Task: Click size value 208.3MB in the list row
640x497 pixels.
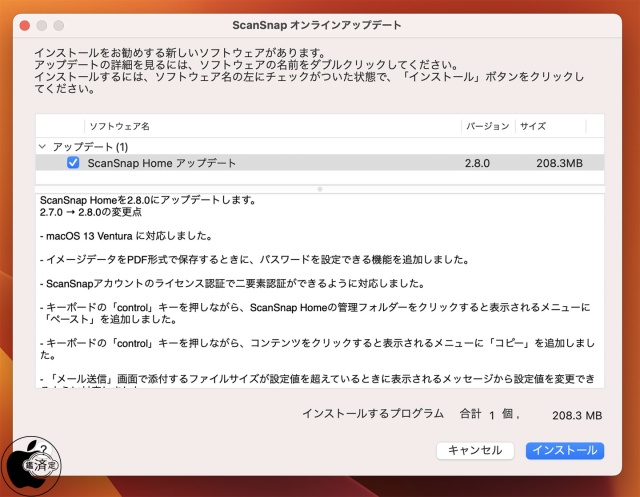Action: pyautogui.click(x=559, y=163)
